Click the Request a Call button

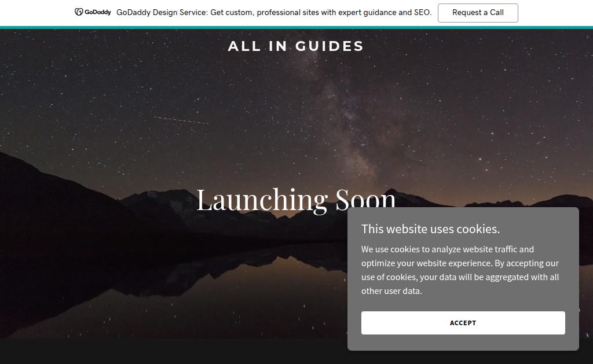[x=478, y=13]
